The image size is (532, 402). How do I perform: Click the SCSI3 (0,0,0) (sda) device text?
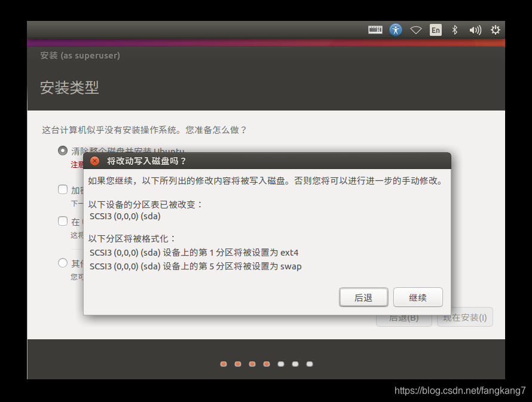tap(125, 216)
